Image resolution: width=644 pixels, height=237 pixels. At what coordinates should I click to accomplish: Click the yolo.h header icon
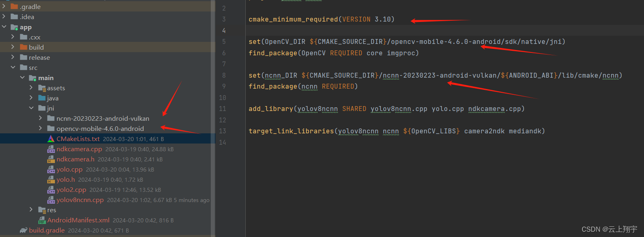[51, 180]
